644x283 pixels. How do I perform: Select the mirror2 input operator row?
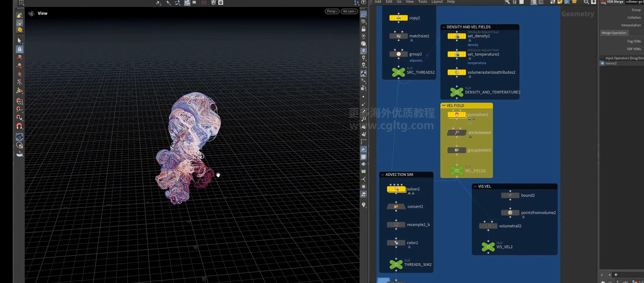622,63
